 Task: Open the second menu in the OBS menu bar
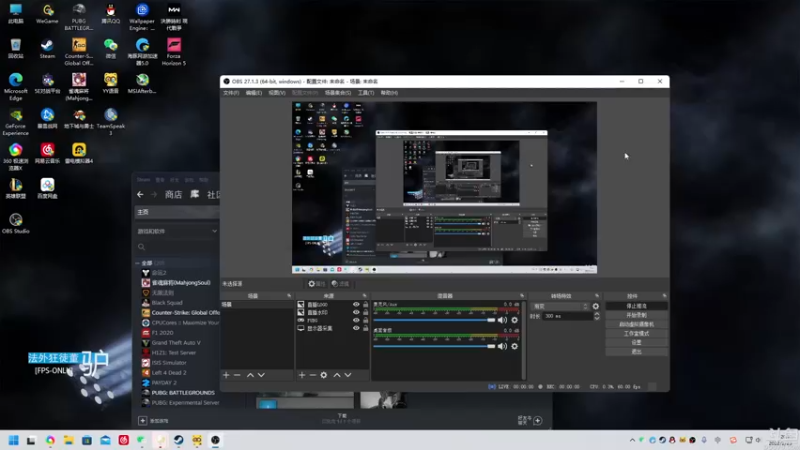click(254, 93)
